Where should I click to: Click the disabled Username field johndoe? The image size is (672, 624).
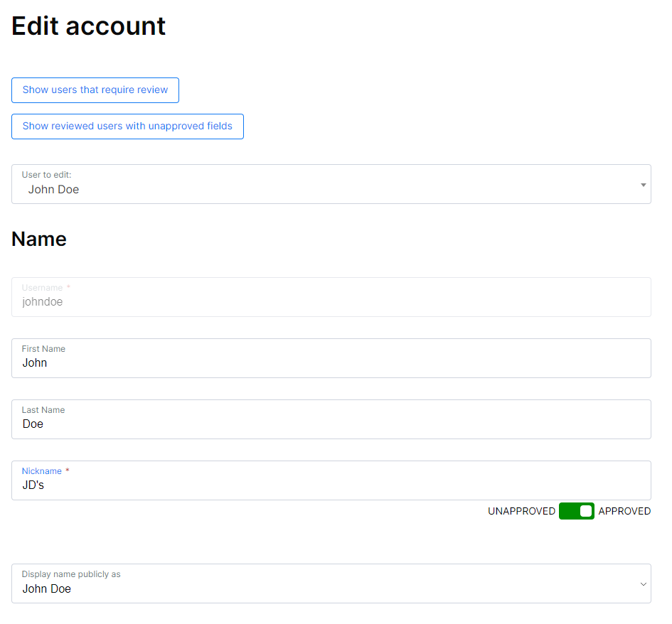(x=331, y=297)
